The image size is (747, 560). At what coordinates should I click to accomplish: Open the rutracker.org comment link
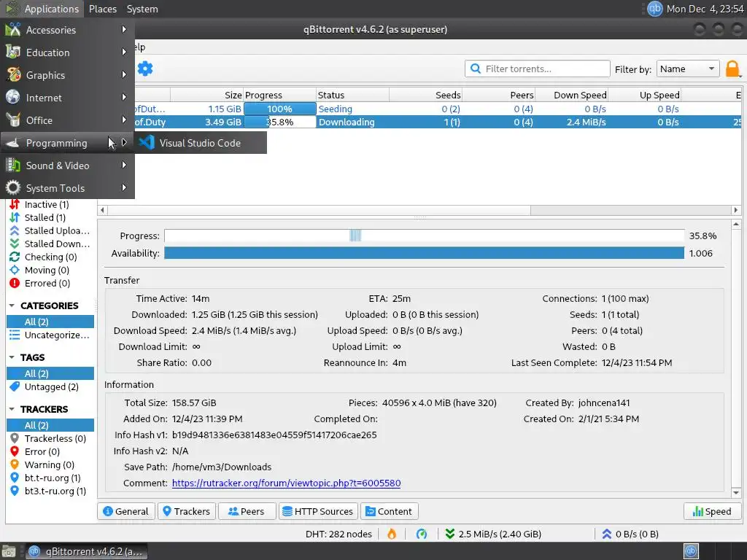click(286, 483)
